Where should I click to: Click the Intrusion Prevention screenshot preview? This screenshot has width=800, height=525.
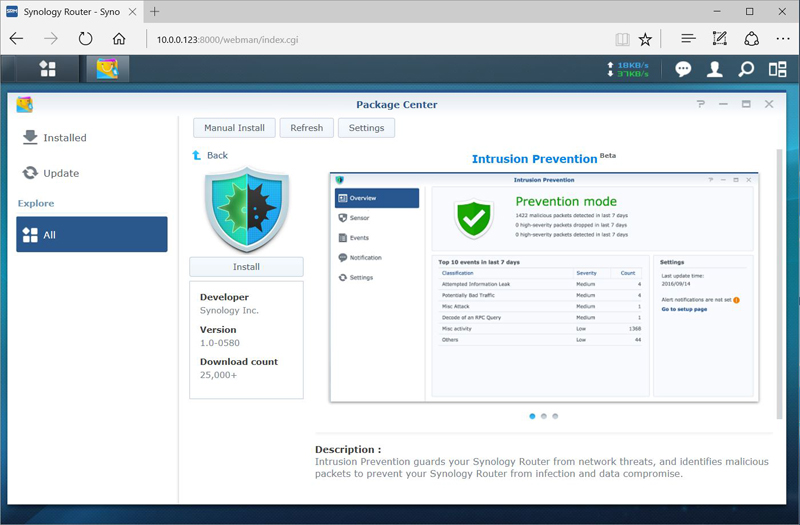pos(544,287)
